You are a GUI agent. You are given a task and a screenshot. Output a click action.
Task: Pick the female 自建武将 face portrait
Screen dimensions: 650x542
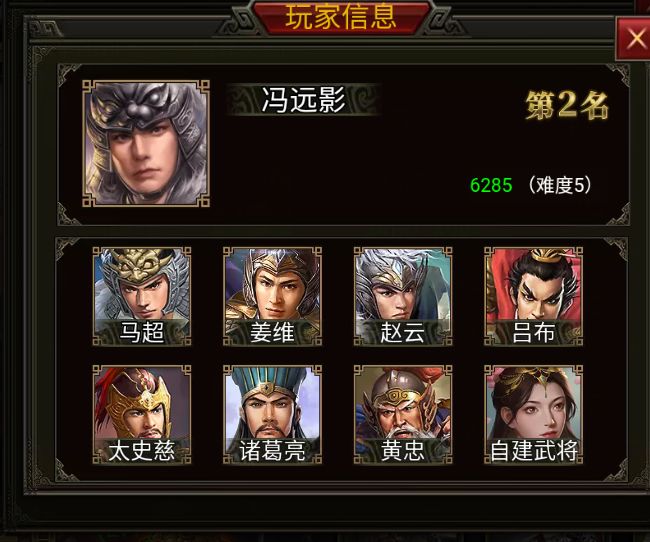(x=534, y=414)
